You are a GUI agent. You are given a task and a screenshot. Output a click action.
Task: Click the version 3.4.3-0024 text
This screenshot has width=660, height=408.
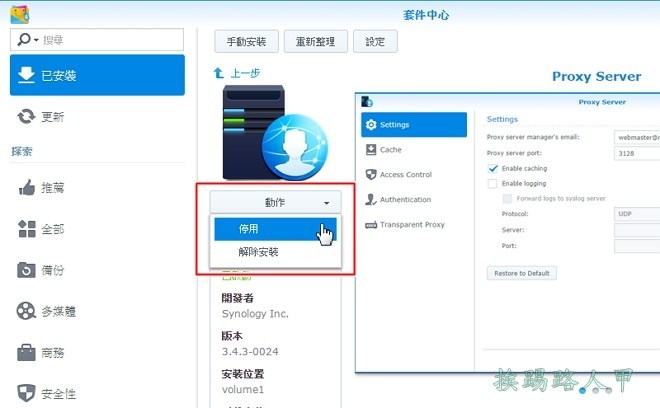[250, 352]
